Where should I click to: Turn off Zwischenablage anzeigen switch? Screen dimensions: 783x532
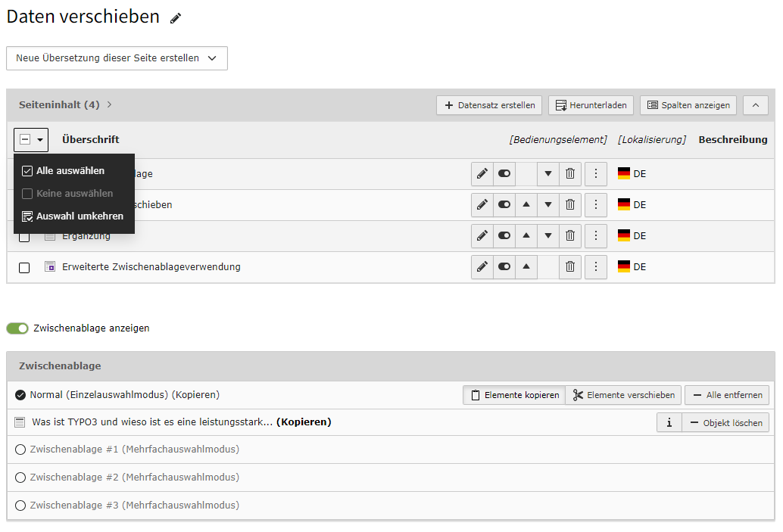click(17, 328)
